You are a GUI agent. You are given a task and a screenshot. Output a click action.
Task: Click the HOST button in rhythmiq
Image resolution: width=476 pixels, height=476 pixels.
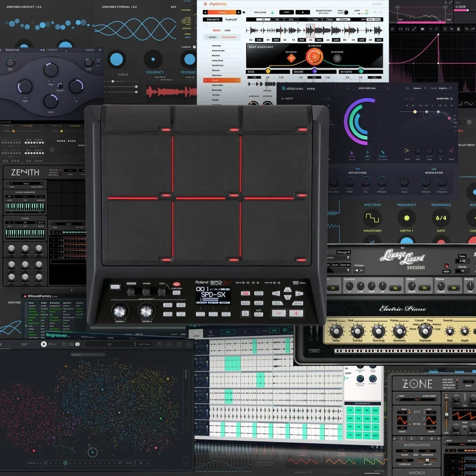coord(287,12)
